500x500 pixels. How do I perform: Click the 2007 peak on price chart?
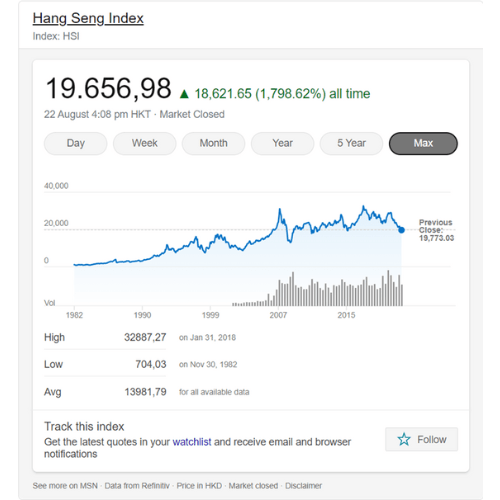(x=280, y=209)
